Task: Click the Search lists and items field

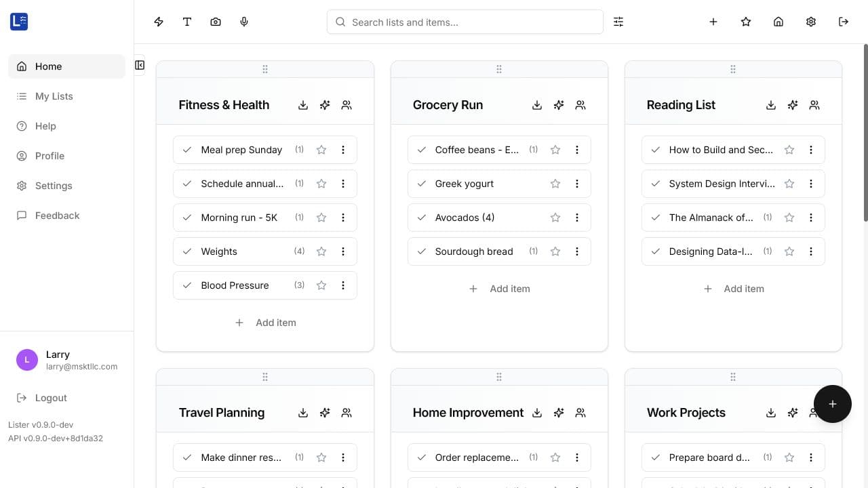Action: [465, 22]
